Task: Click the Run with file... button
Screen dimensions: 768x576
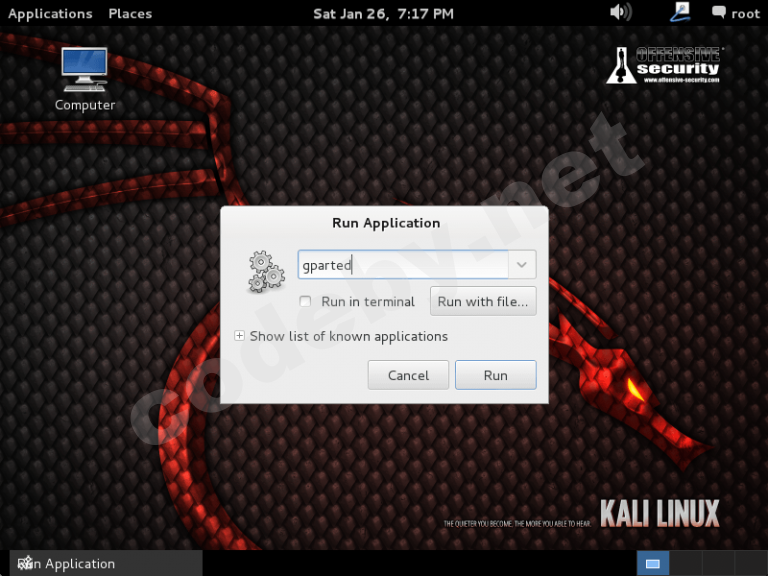Action: 483,301
